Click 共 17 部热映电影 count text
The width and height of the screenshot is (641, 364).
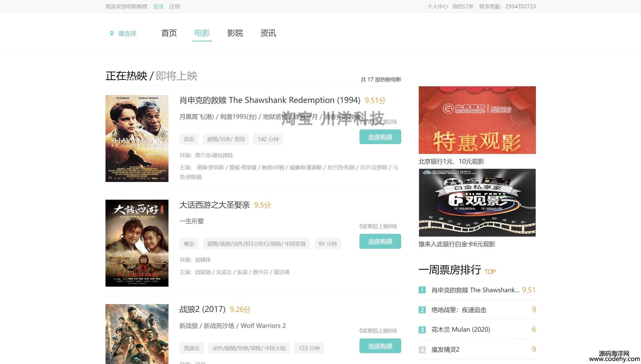[381, 80]
